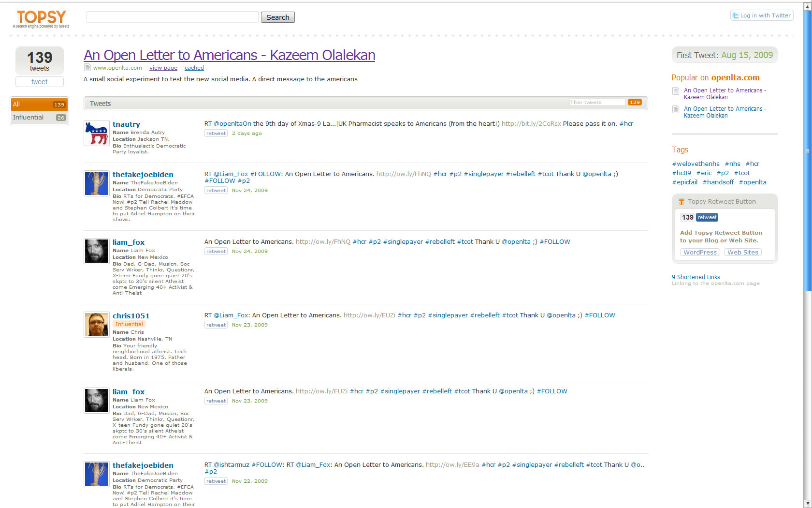The width and height of the screenshot is (812, 508).
Task: Click the #nhs tag
Action: [732, 164]
